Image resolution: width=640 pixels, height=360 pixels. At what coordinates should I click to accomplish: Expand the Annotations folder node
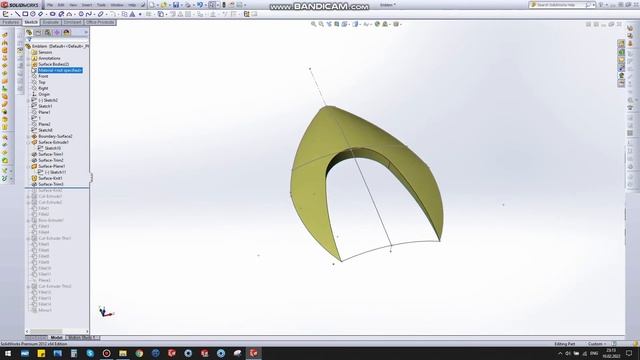pyautogui.click(x=28, y=58)
